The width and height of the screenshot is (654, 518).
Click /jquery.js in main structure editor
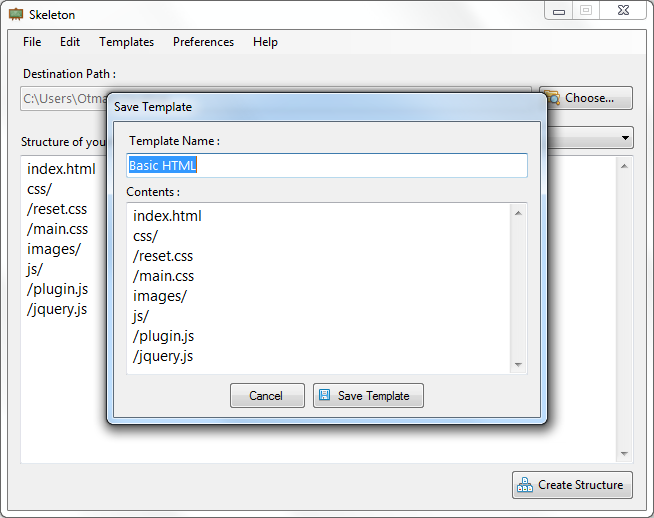[x=57, y=309]
